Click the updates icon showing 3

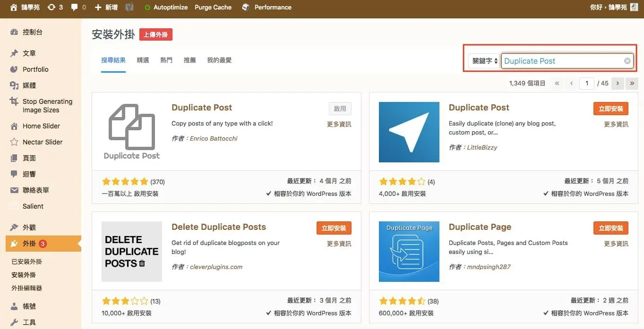pos(55,7)
